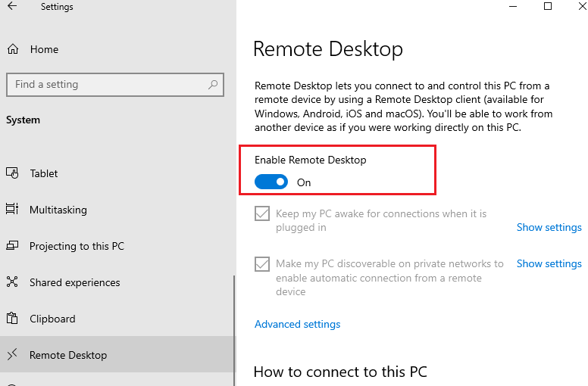Click the Tablet icon in sidebar

click(x=12, y=173)
